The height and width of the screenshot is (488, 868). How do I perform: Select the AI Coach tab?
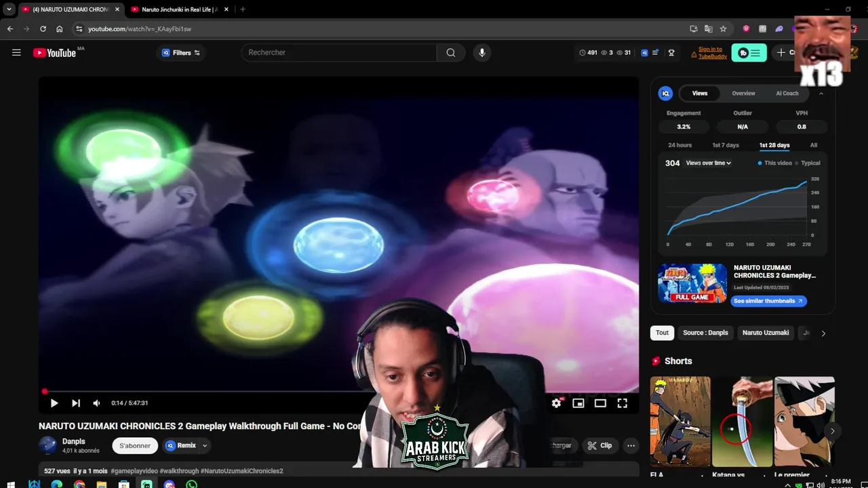787,93
